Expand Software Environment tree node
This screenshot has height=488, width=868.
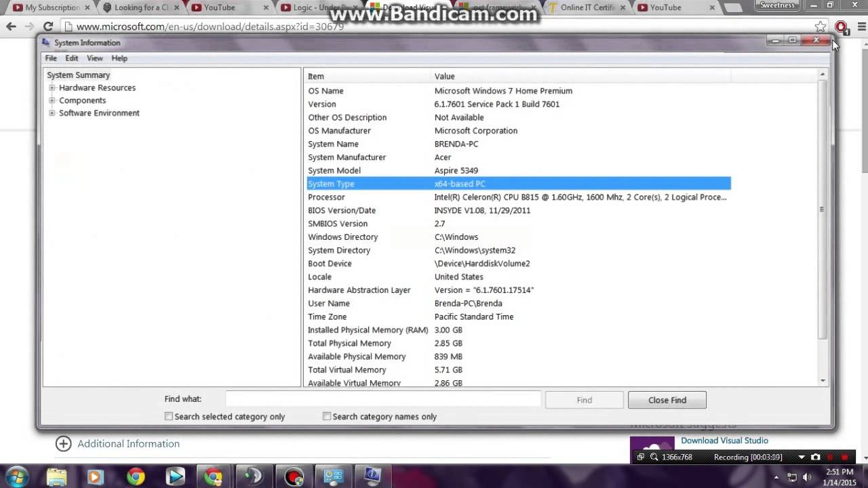tap(52, 113)
